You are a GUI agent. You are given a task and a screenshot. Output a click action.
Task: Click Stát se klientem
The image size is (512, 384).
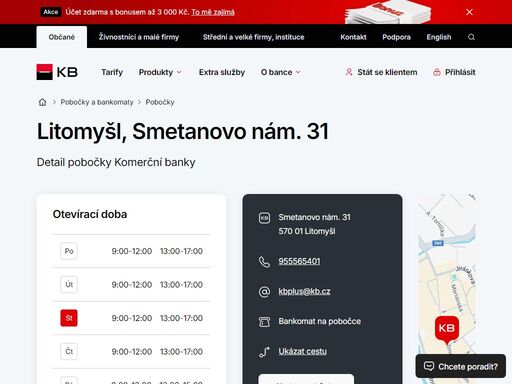tap(381, 72)
